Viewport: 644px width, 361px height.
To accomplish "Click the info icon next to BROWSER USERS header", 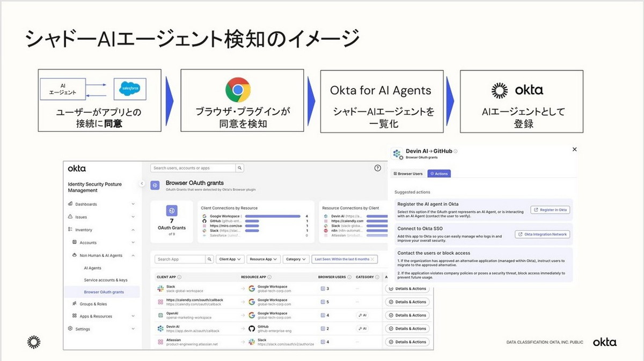I will [349, 277].
